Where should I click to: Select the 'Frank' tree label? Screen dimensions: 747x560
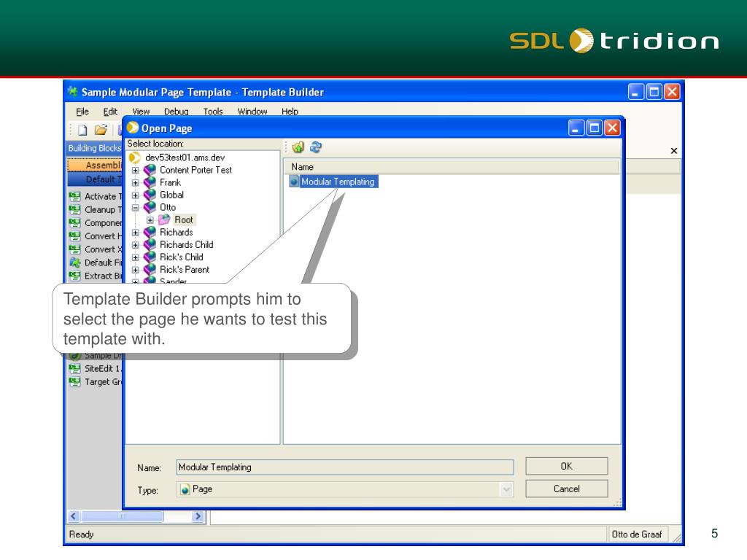click(170, 182)
